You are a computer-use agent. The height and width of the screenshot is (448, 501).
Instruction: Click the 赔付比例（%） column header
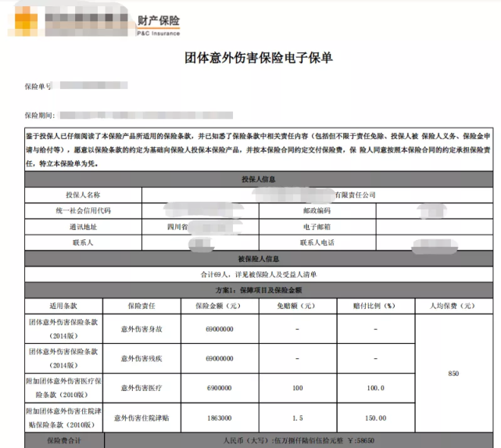point(375,306)
